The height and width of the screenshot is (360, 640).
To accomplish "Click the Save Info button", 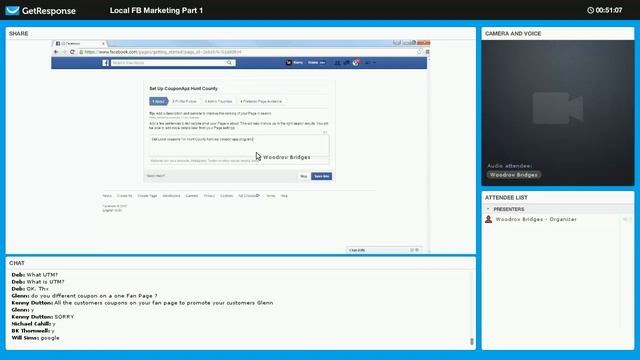I will [322, 176].
